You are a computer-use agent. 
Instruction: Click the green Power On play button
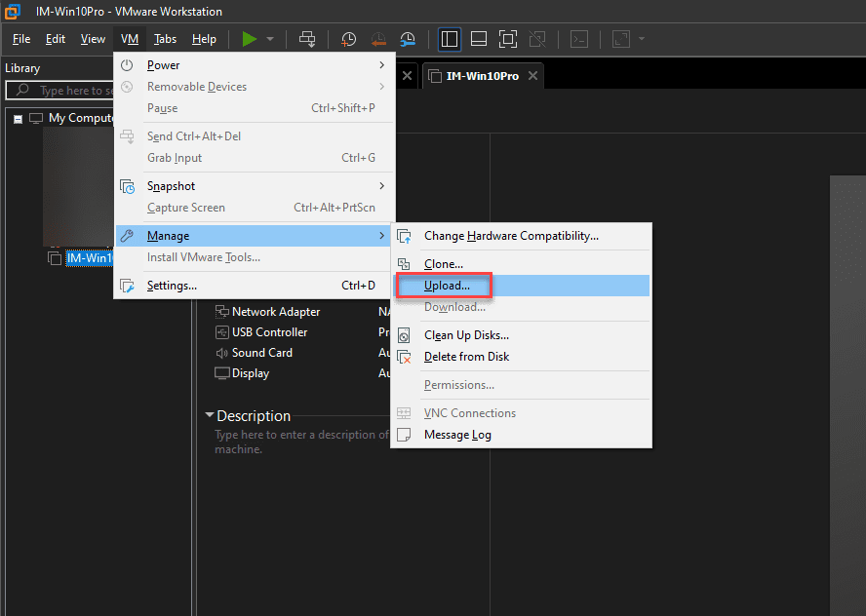coord(249,39)
